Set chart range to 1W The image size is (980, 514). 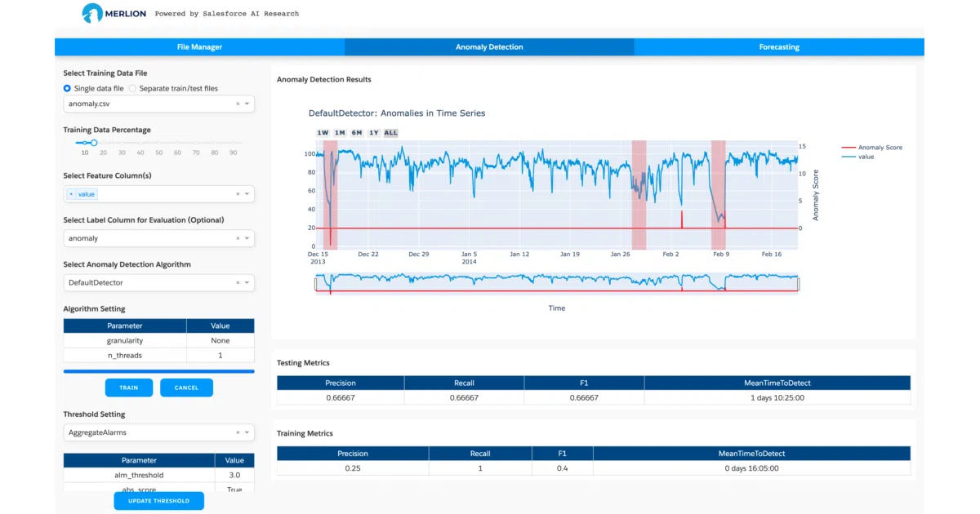pyautogui.click(x=323, y=133)
